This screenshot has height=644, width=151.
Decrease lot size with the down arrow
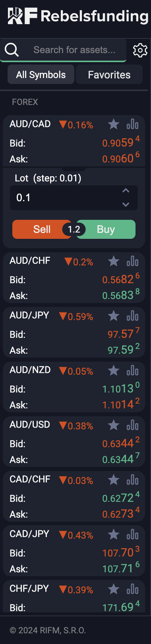[126, 204]
